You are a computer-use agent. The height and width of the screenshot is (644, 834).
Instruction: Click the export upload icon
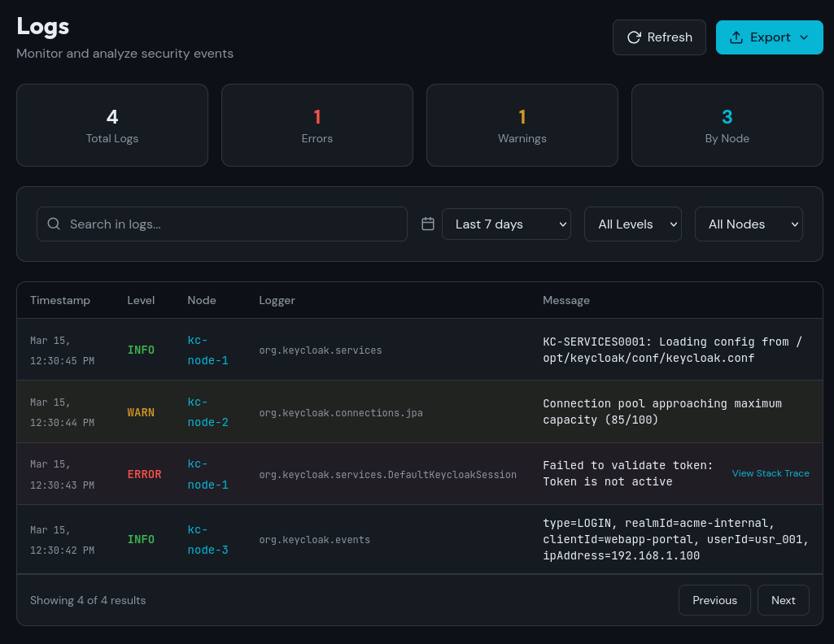click(x=736, y=37)
